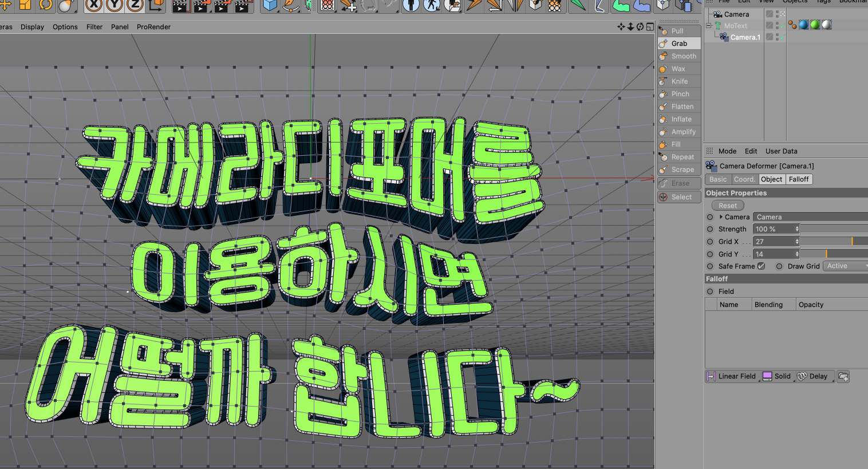Toggle MoText visibility dots in Object Manager
The height and width of the screenshot is (469, 868).
click(x=777, y=26)
